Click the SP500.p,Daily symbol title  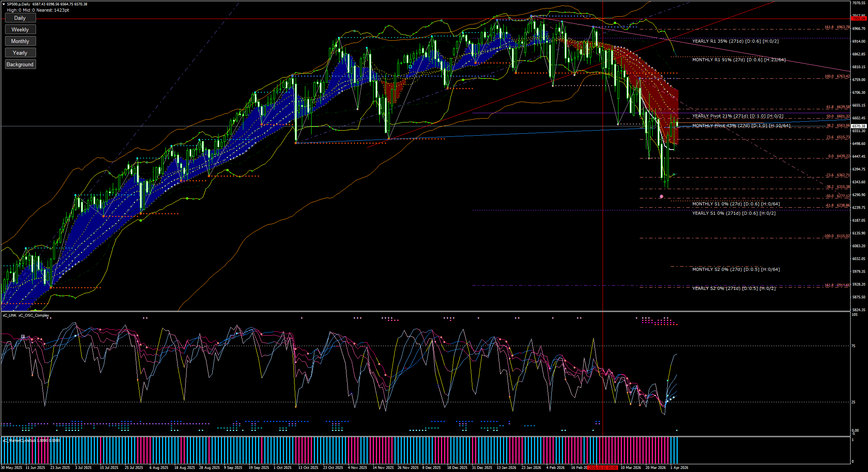pyautogui.click(x=19, y=4)
